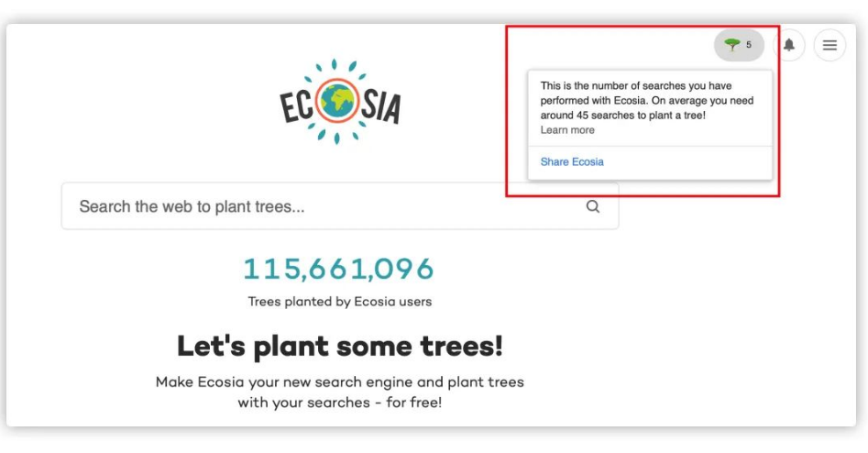868x453 pixels.
Task: Click the number 5 beside the tree icon
Action: pos(749,45)
